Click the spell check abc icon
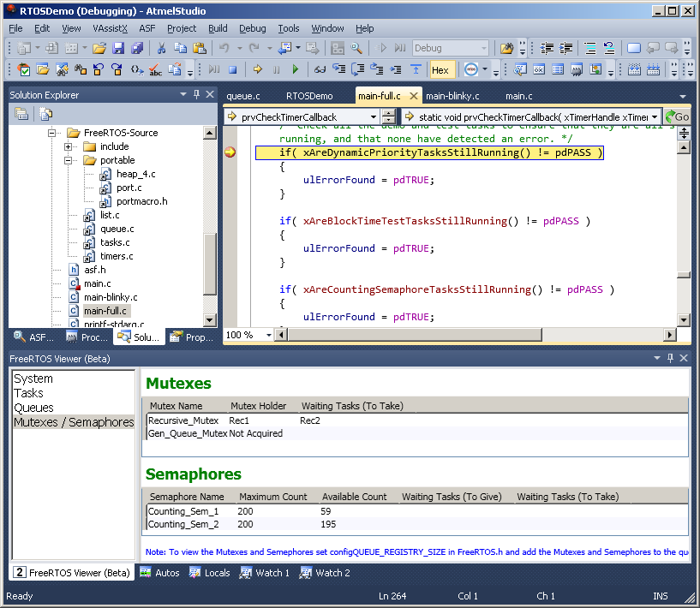 pos(155,69)
